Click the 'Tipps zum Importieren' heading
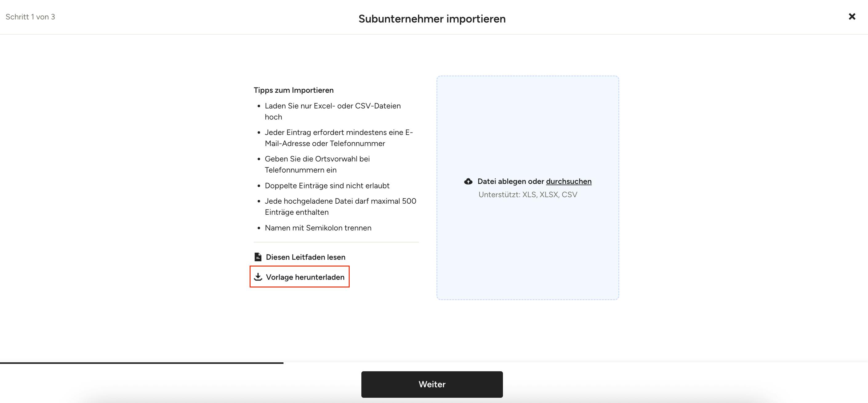 pos(294,90)
